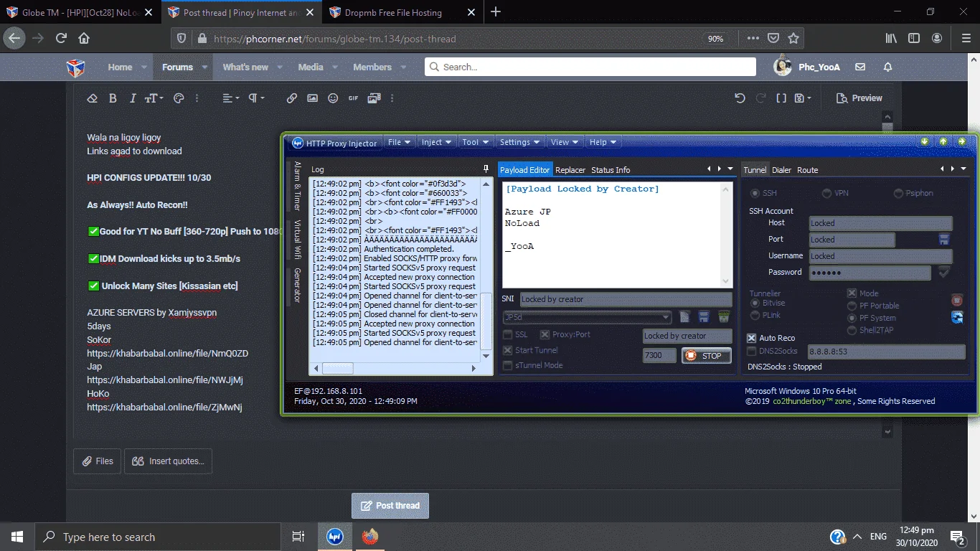
Task: Toggle italic formatting in editor
Action: click(132, 98)
